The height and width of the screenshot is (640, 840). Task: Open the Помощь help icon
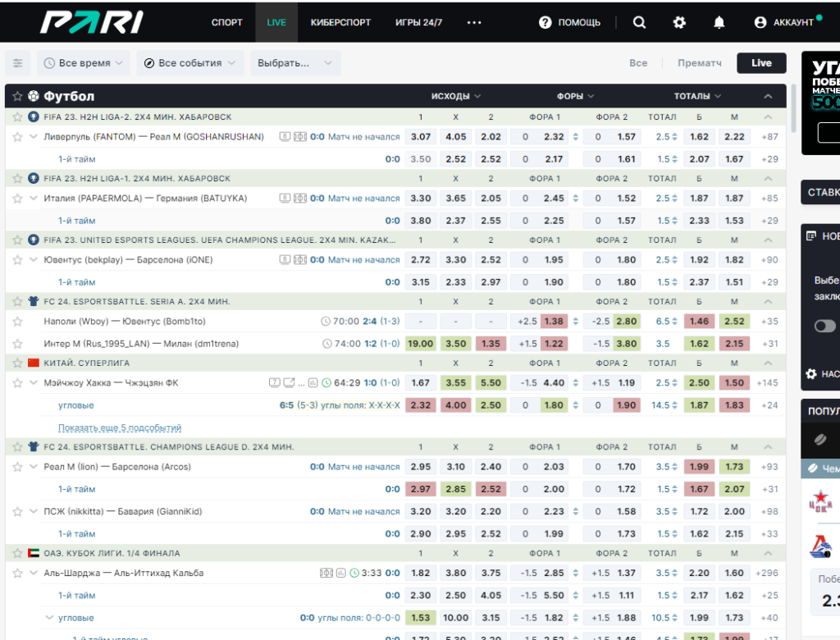click(x=545, y=22)
